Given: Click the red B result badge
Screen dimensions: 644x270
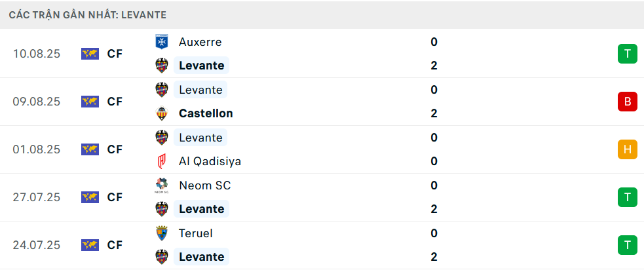Looking at the screenshot, I should click(627, 102).
